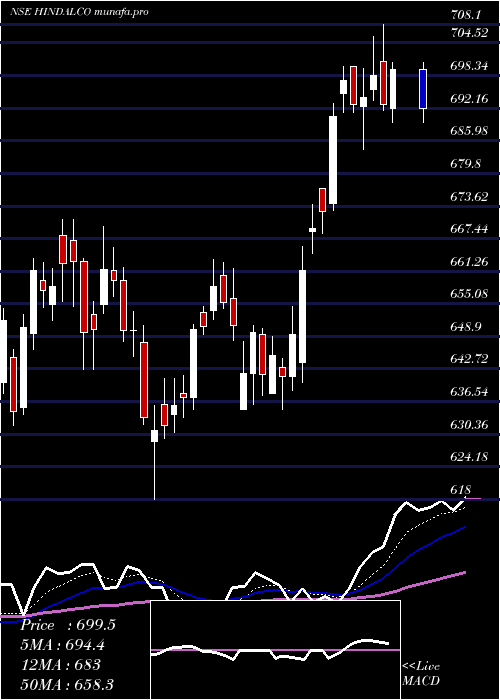500x700 pixels.
Task: Click the MACD inset chart panel
Action: tap(275, 650)
